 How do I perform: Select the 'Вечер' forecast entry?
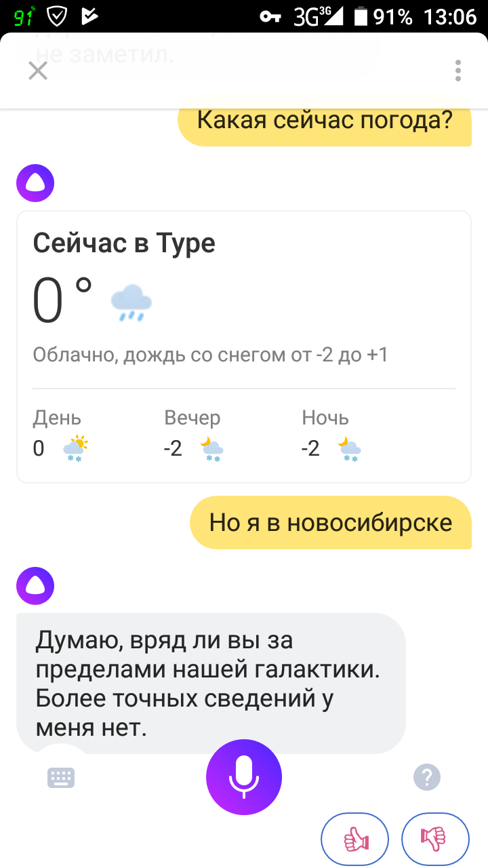(194, 436)
